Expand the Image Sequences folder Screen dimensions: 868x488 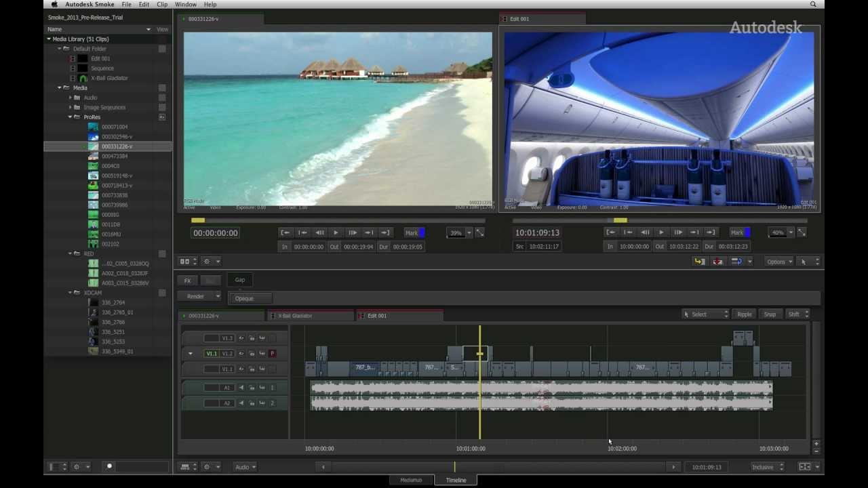coord(70,107)
